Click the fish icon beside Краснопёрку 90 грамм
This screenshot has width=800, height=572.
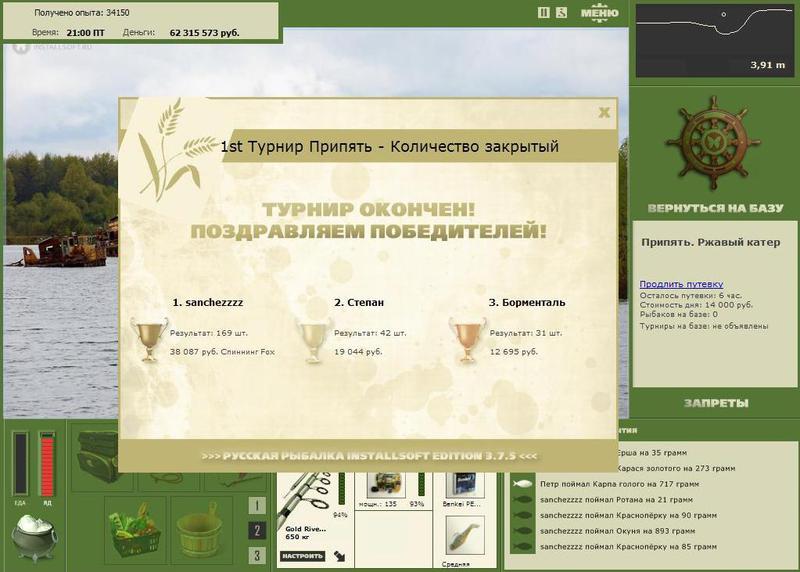[522, 515]
